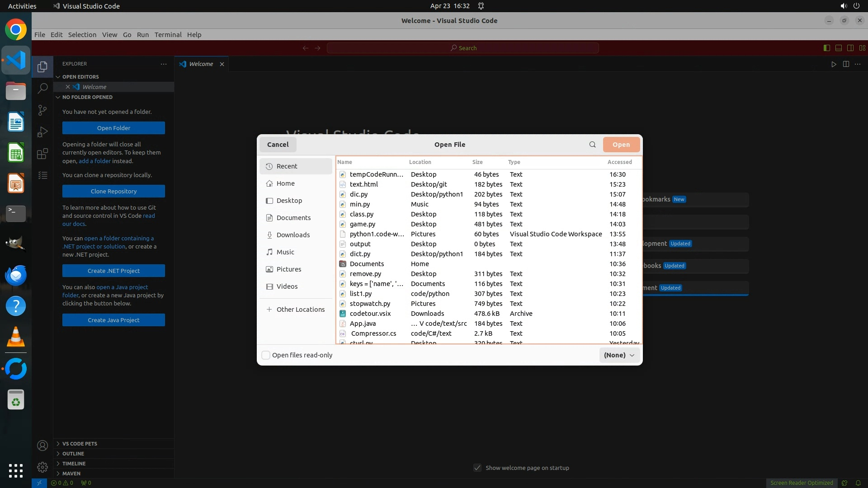Click the Search icon in activity bar
This screenshot has height=488, width=868.
point(42,89)
